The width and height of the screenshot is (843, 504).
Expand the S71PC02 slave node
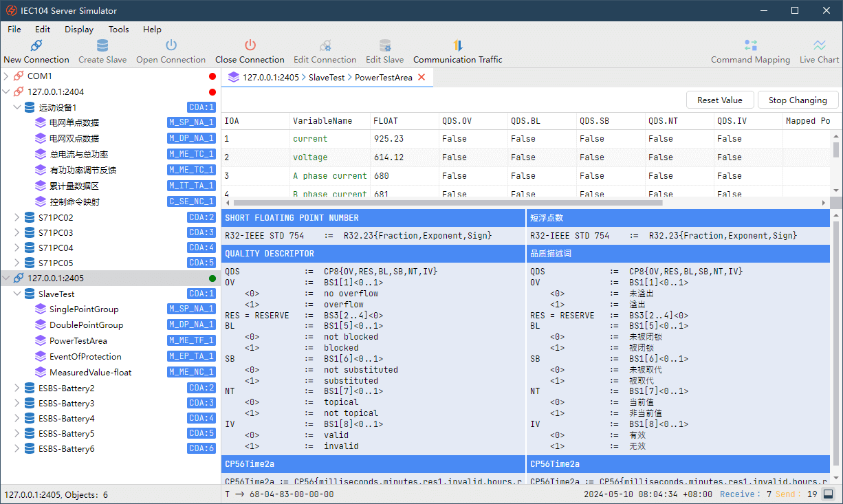click(18, 217)
